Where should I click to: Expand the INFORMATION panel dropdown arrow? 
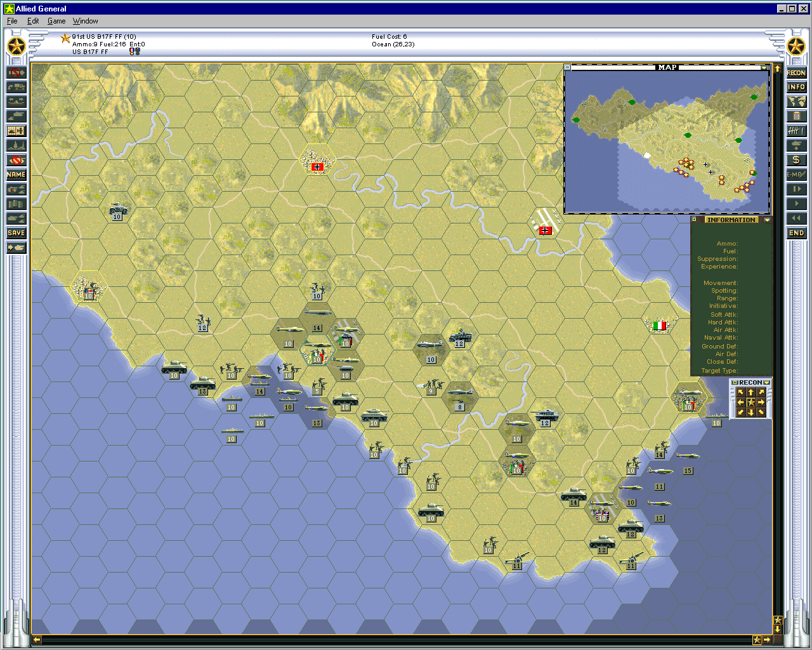768,220
